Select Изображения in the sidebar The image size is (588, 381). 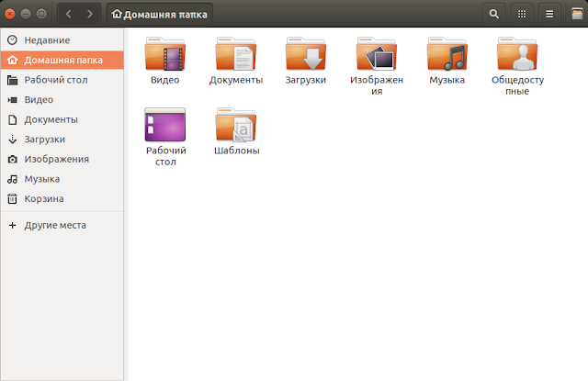pos(62,159)
